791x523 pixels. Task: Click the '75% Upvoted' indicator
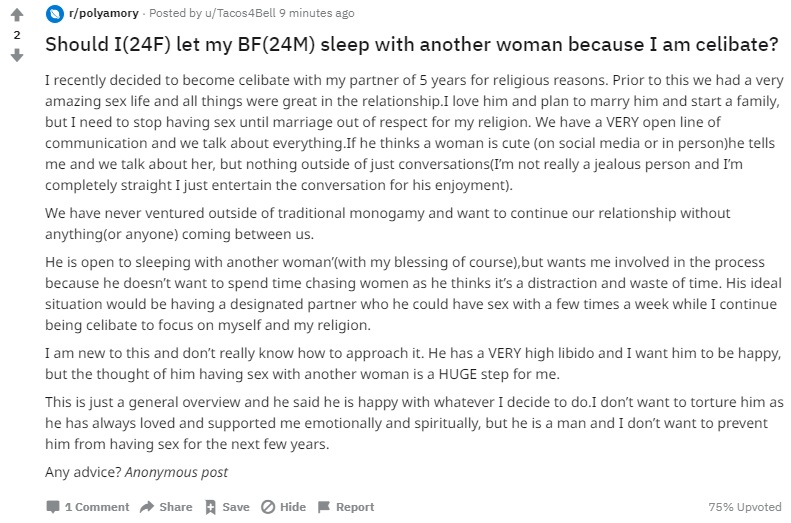click(x=745, y=507)
